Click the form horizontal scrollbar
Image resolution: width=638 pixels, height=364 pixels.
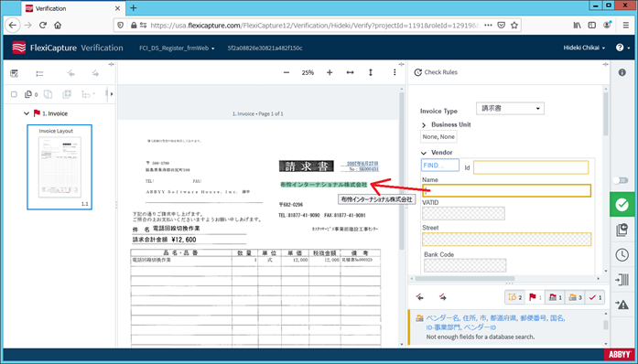[x=465, y=279]
